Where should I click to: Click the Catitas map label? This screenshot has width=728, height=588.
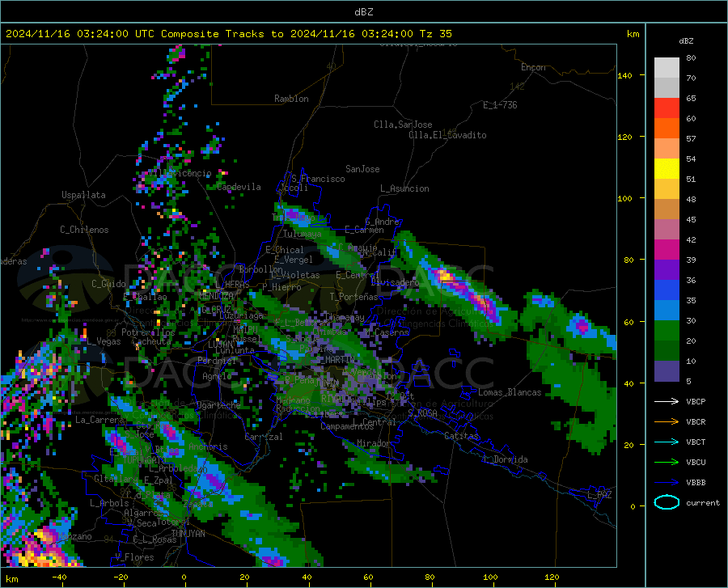461,436
